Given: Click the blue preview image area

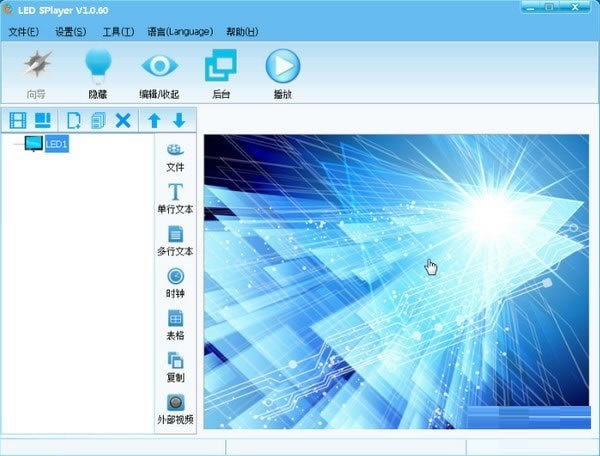Looking at the screenshot, I should pos(396,282).
